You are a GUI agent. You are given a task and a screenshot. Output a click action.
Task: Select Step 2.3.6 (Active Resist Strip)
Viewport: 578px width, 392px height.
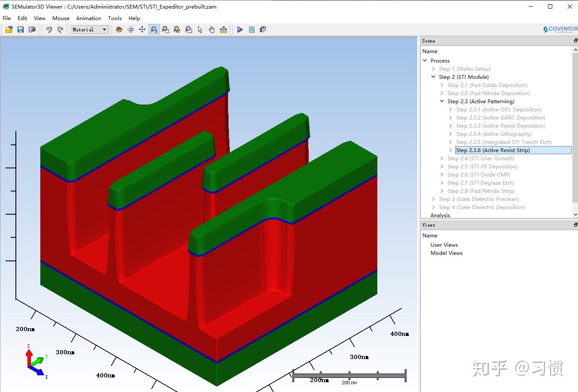point(493,150)
